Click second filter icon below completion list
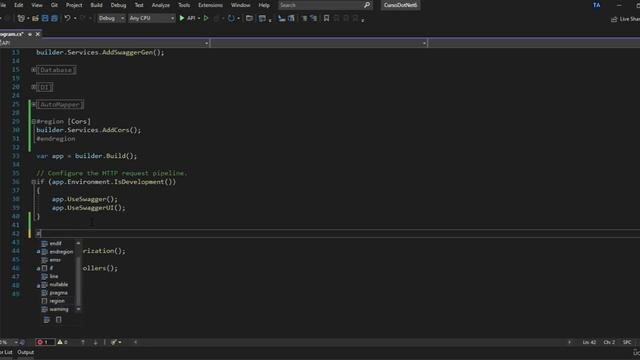This screenshot has width=640, height=360. click(x=59, y=320)
